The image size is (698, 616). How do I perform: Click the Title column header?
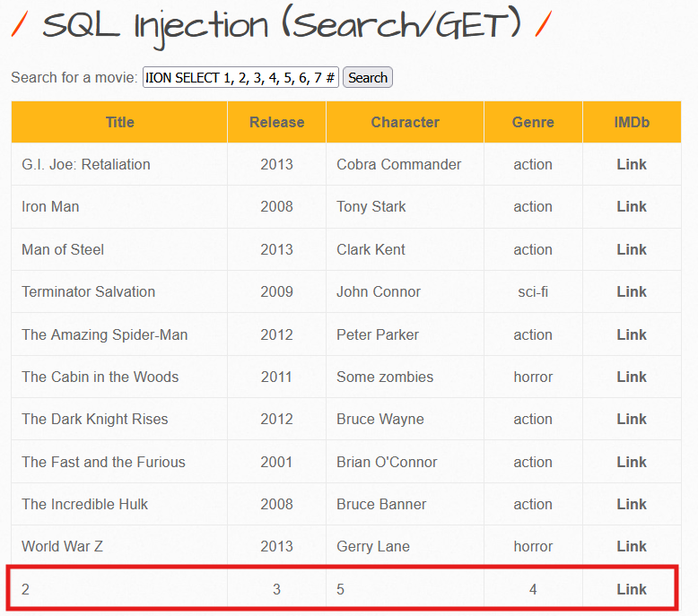[x=119, y=122]
